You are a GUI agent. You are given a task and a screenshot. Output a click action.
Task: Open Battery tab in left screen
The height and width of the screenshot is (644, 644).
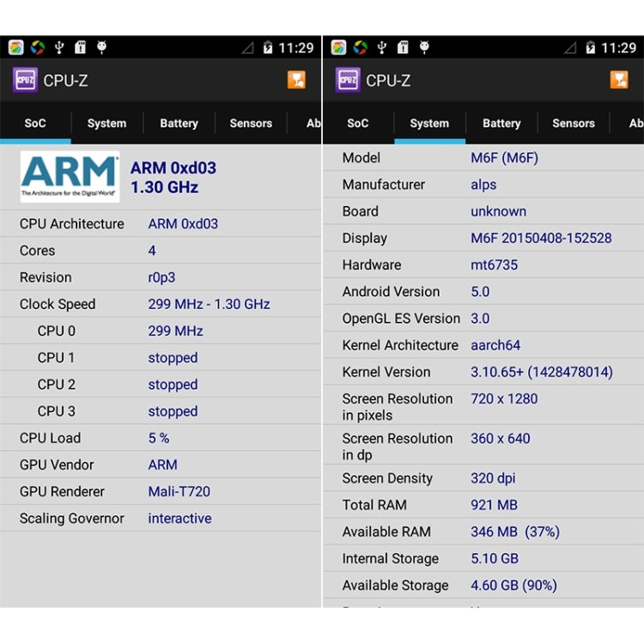pos(179,123)
